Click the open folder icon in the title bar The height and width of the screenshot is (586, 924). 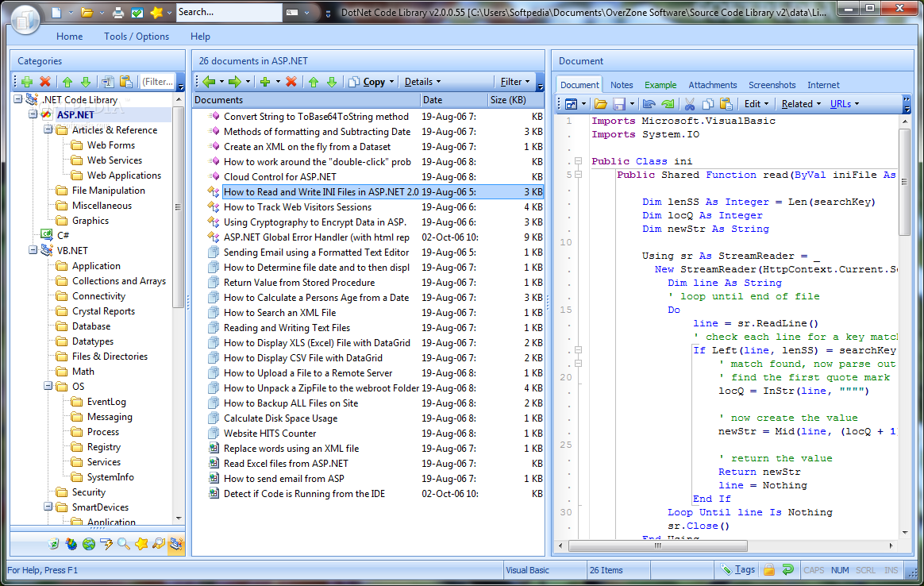(x=87, y=13)
